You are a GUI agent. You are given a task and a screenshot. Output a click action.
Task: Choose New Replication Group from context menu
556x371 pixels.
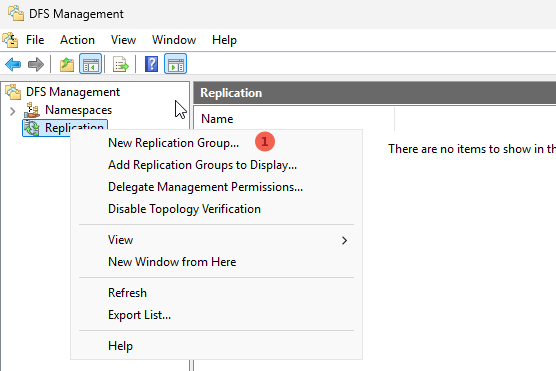coord(216,143)
